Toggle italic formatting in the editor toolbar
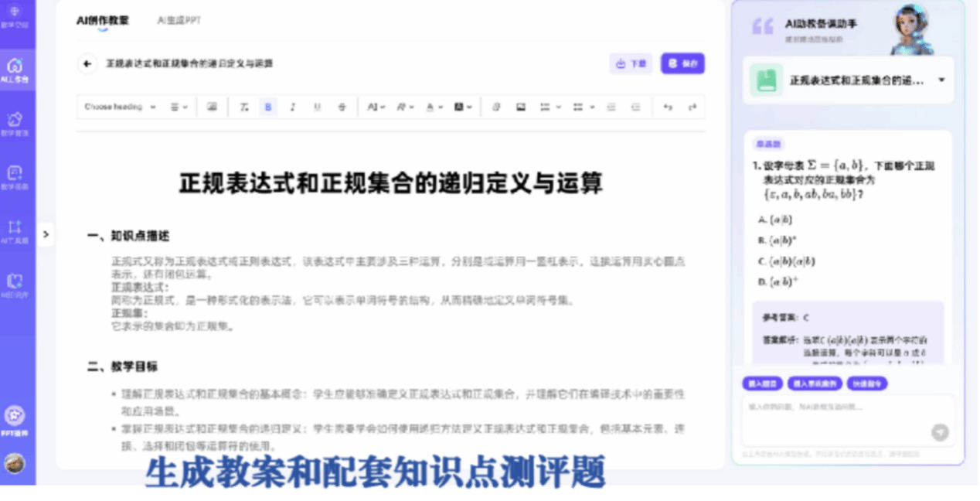 (x=292, y=107)
